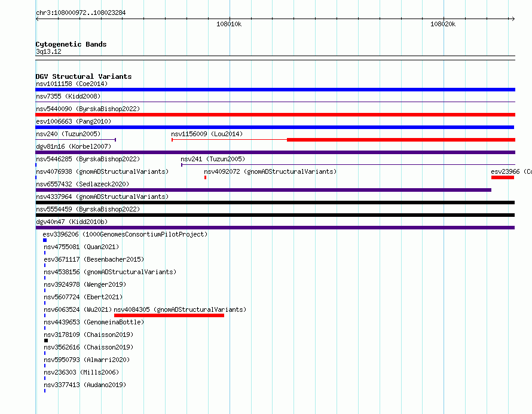This screenshot has height=414, width=532.
Task: Select the small blue esv3396206 marker
Action: (x=45, y=240)
